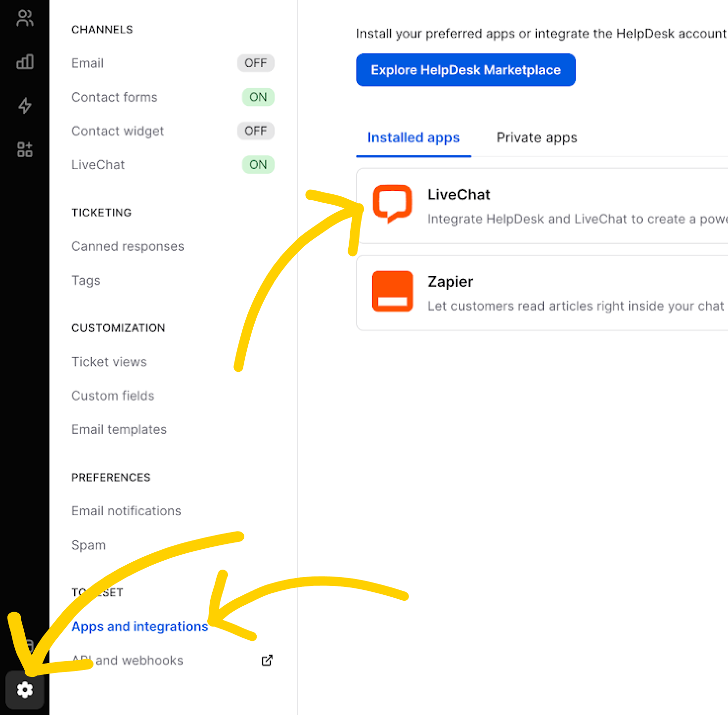The image size is (728, 715).
Task: Open Custom fields
Action: pyautogui.click(x=113, y=396)
